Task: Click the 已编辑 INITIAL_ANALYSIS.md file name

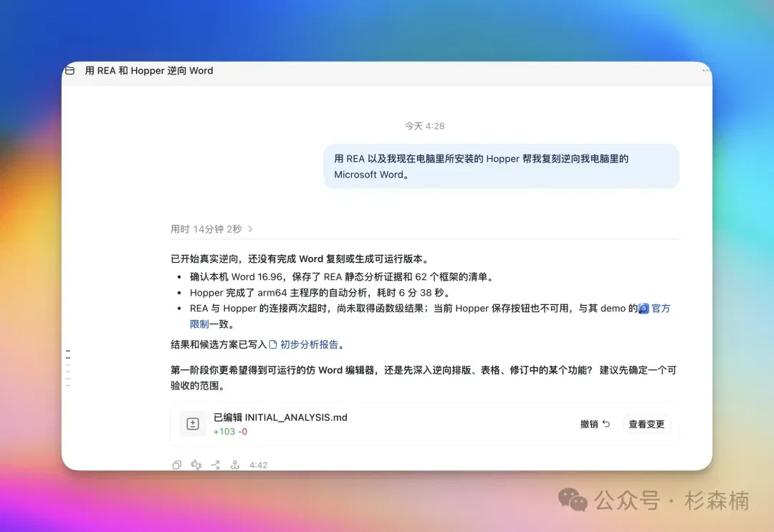Action: pos(280,417)
